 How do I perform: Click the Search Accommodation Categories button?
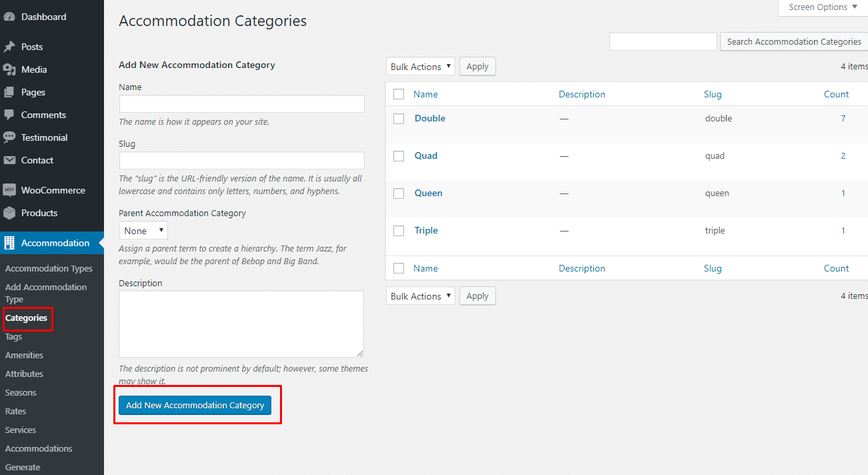coord(793,41)
